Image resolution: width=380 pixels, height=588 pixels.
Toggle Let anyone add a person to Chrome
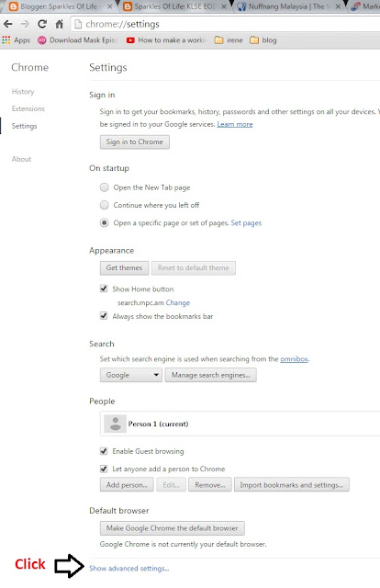pos(104,469)
